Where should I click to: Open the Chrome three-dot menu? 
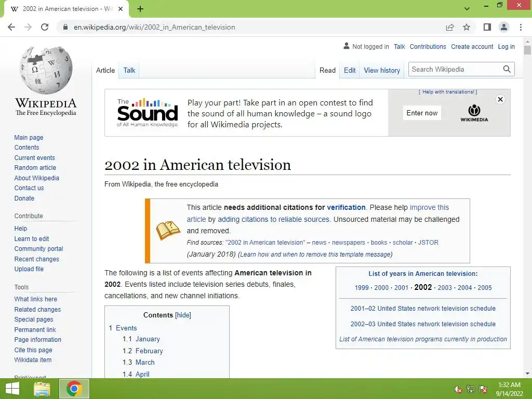pyautogui.click(x=521, y=27)
